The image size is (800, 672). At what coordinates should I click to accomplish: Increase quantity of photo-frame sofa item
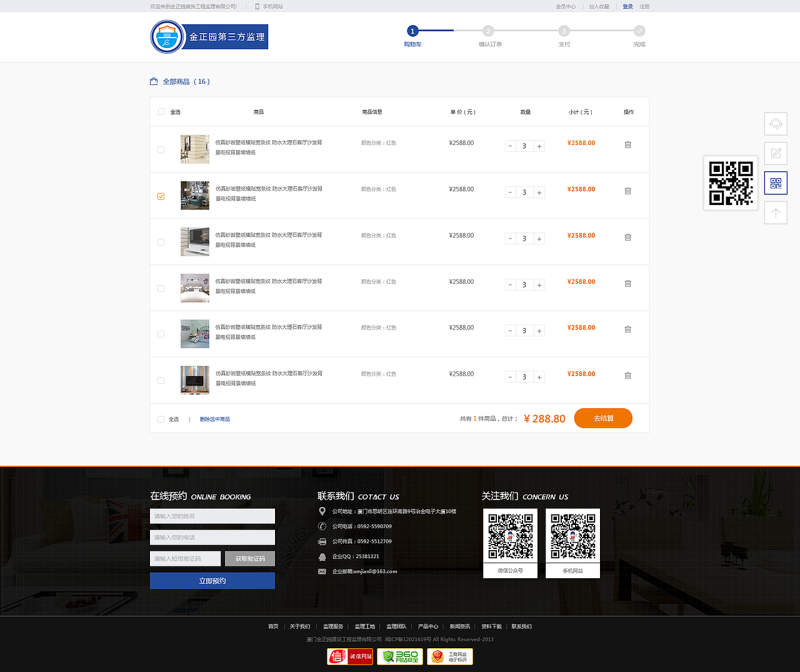[x=539, y=193]
